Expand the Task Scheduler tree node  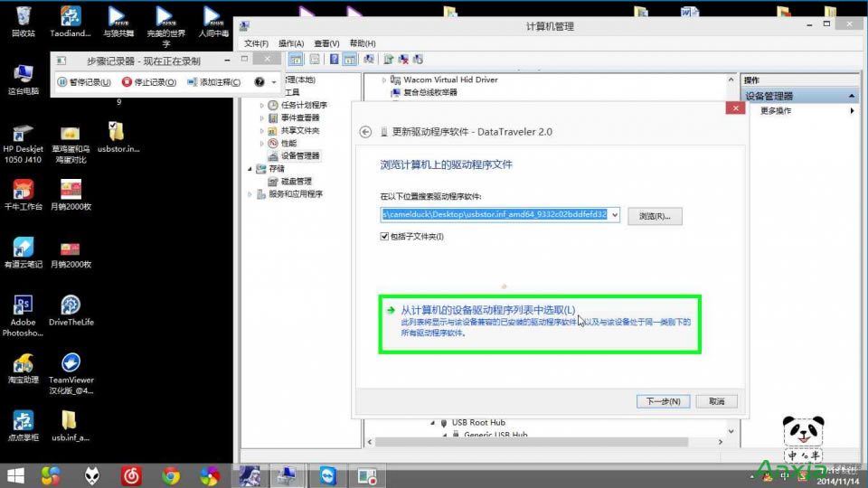(x=262, y=106)
